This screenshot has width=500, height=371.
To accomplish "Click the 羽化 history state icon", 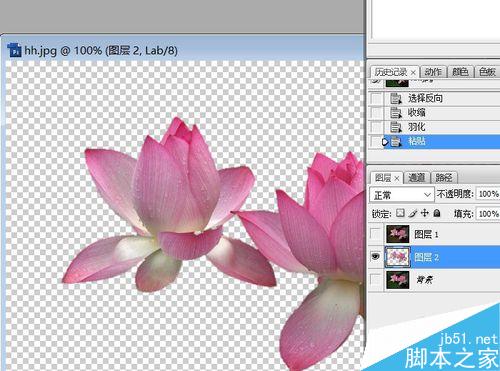I will [x=396, y=127].
